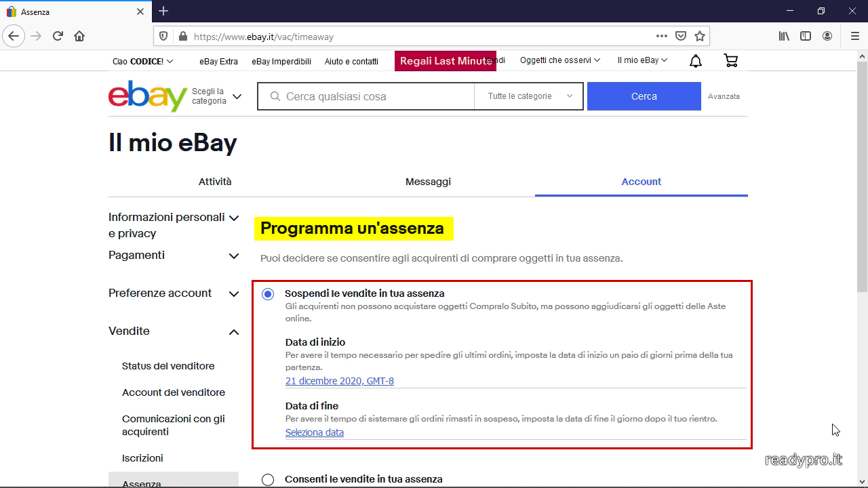Click the page vertical scrollbar
This screenshot has width=868, height=488.
pyautogui.click(x=862, y=176)
